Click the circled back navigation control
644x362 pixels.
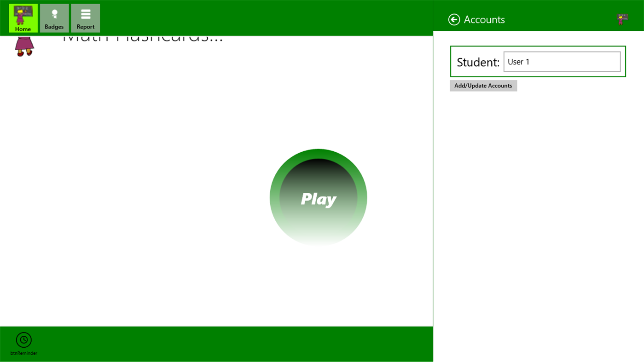(x=453, y=19)
